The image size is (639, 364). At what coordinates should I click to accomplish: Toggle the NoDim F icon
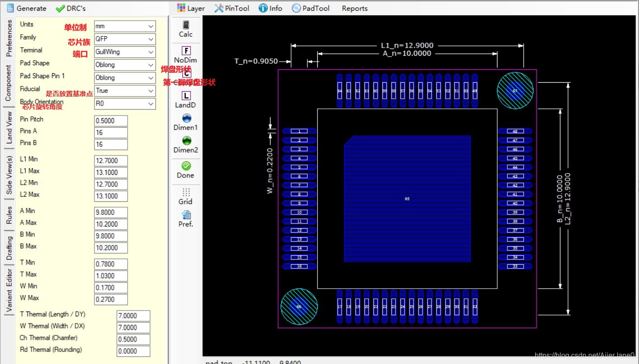pyautogui.click(x=186, y=51)
